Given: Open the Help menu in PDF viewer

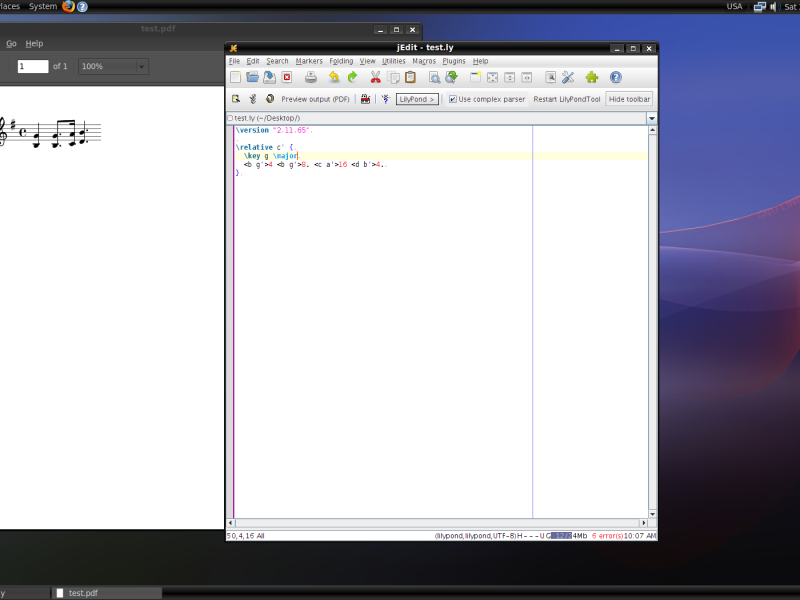Looking at the screenshot, I should (x=34, y=43).
